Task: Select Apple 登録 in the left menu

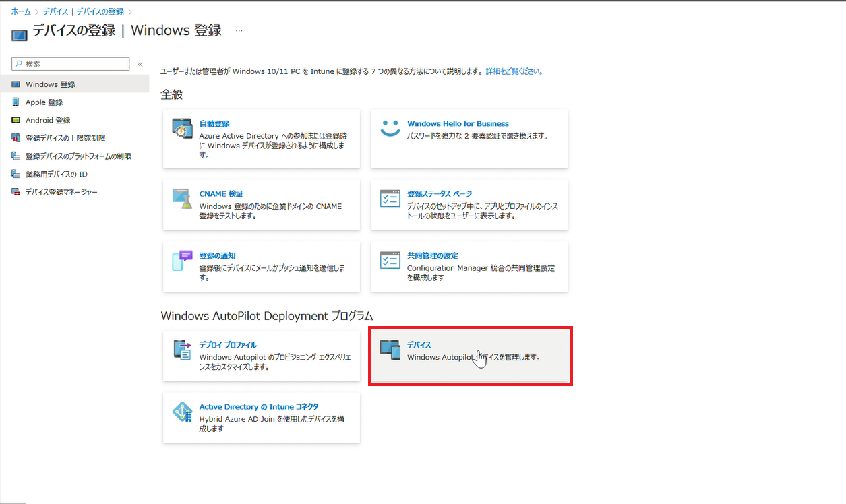Action: point(44,102)
